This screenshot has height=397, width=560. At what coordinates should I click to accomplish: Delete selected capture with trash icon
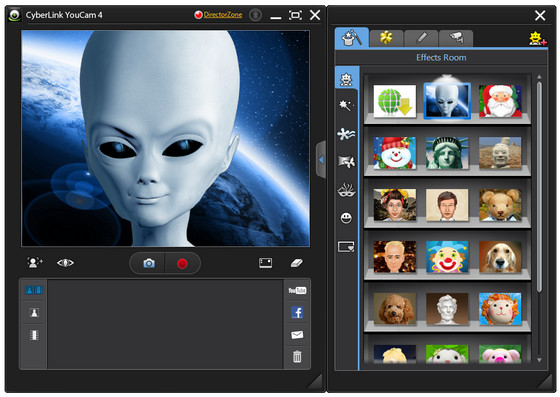[297, 356]
